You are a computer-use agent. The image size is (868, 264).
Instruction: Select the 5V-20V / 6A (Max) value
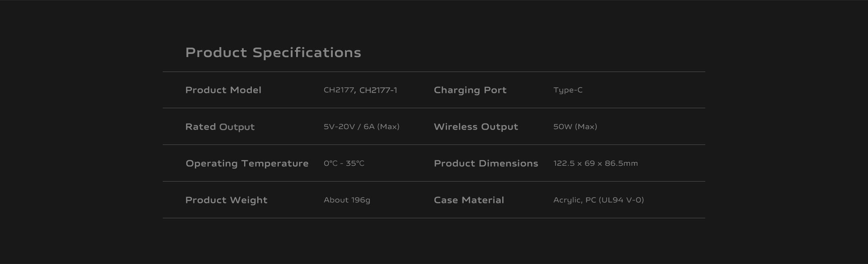click(361, 127)
